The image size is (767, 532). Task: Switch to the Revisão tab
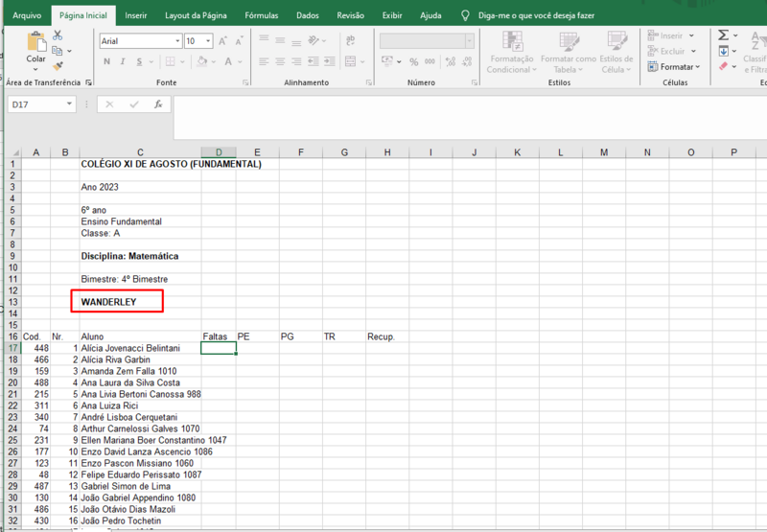[x=350, y=15]
